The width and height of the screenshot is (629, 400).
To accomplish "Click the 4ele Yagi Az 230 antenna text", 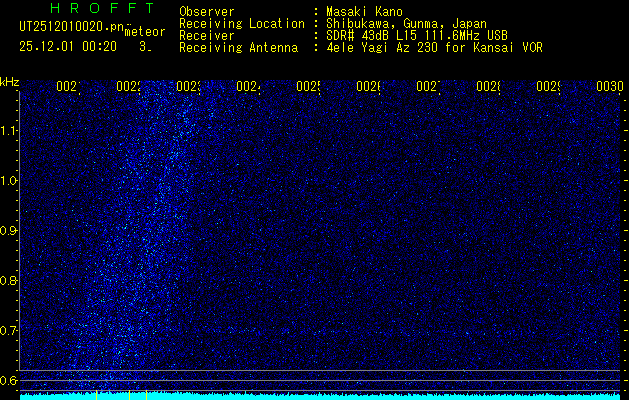I will (434, 48).
